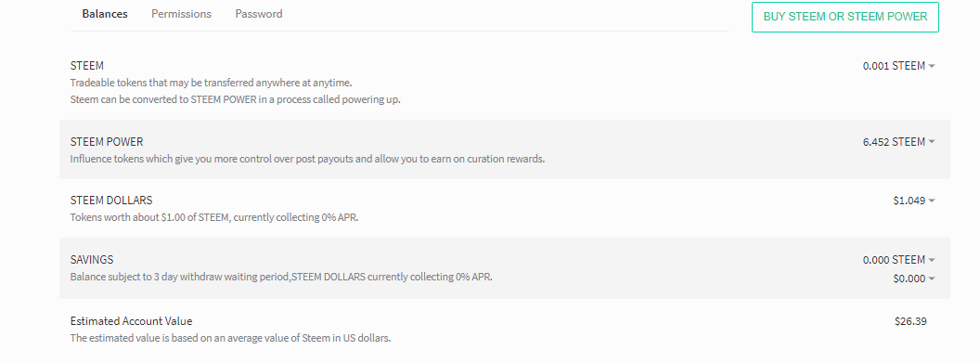Click the caret arrow beside savings 0.000 STEEM
This screenshot has width=980, height=363.
pos(932,260)
